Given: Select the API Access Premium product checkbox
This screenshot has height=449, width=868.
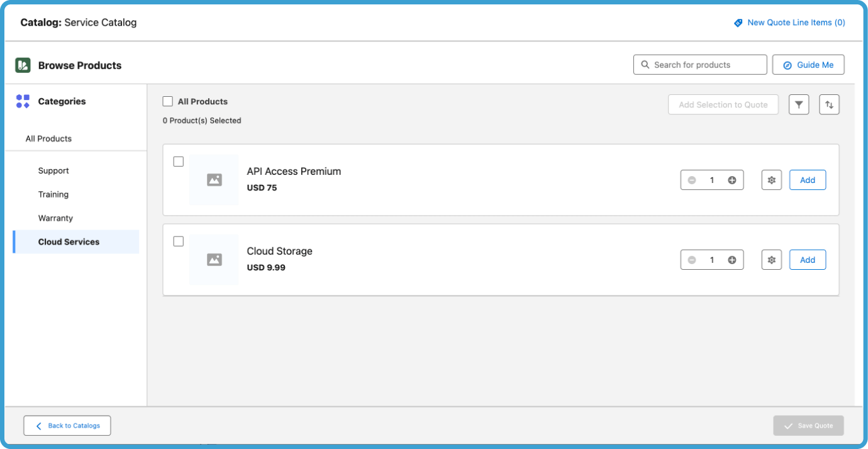Looking at the screenshot, I should tap(178, 162).
